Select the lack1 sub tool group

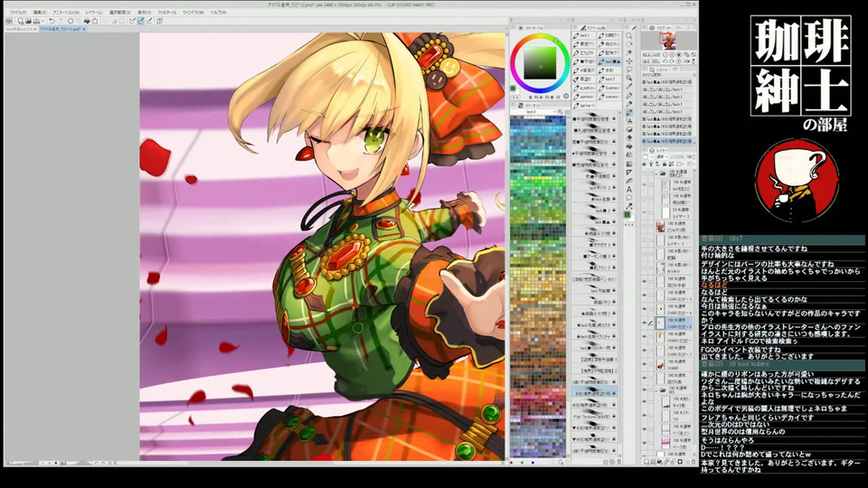(x=584, y=35)
